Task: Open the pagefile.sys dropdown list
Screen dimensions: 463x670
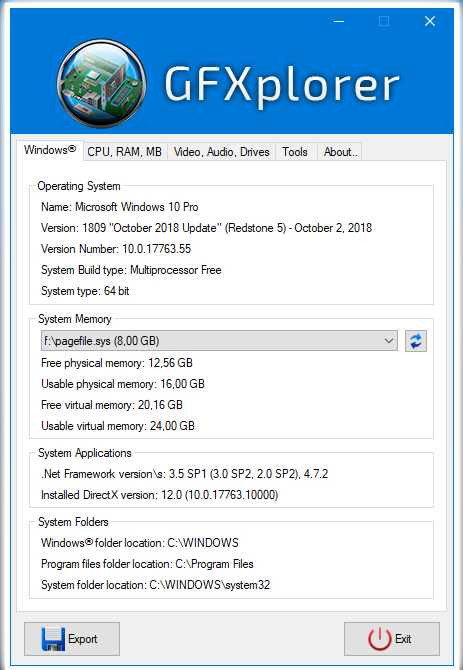Action: point(219,341)
